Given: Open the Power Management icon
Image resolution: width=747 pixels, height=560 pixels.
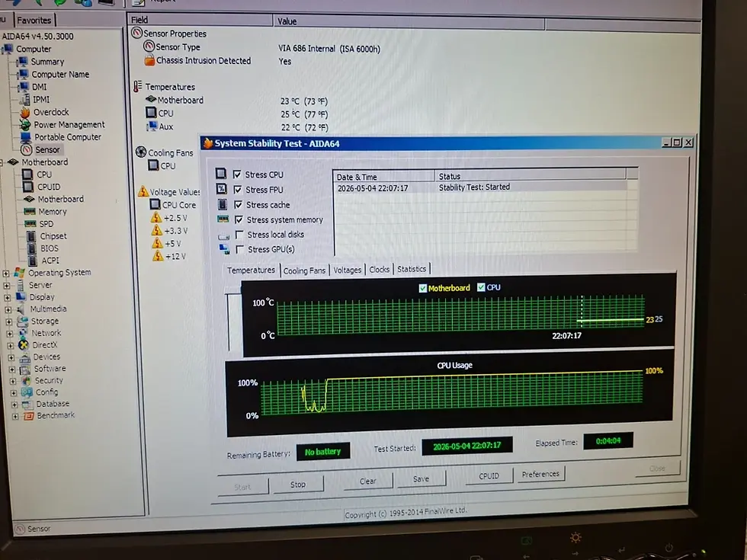Looking at the screenshot, I should click(25, 124).
